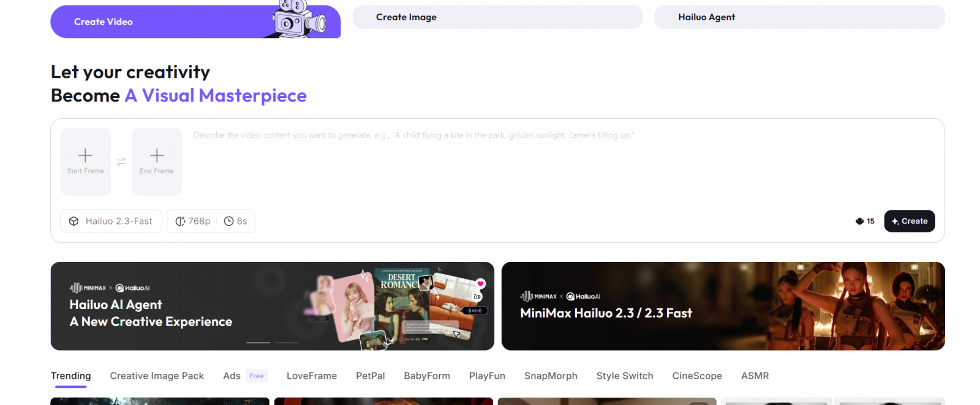Add a Start Frame image
The image size is (980, 405).
click(x=85, y=162)
